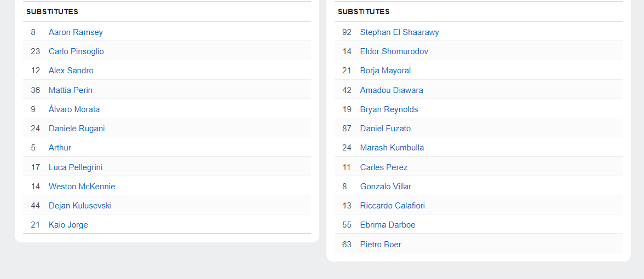Screen dimensions: 644x279
Task: Click the Dejan Kulusevski link
Action: pos(80,206)
